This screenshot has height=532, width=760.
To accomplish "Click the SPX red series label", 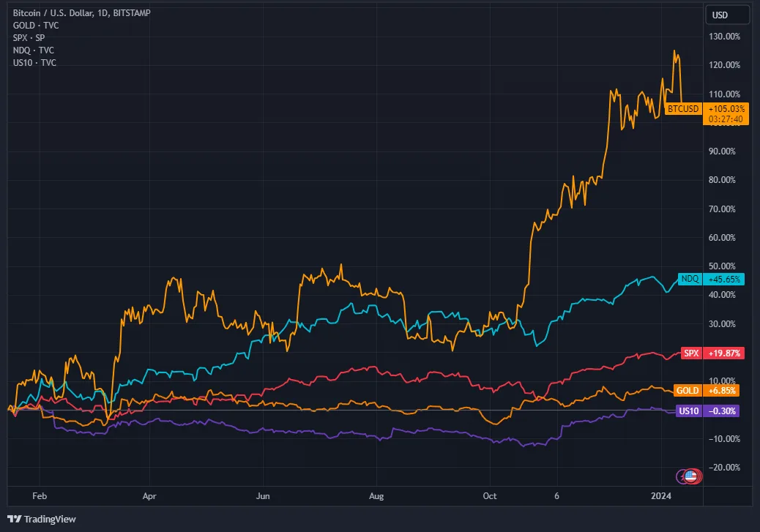I will click(x=691, y=353).
